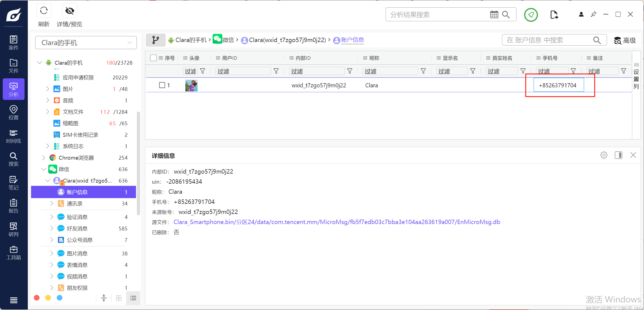This screenshot has width=644, height=310.
Task: Click the red color tag dot
Action: 37,298
